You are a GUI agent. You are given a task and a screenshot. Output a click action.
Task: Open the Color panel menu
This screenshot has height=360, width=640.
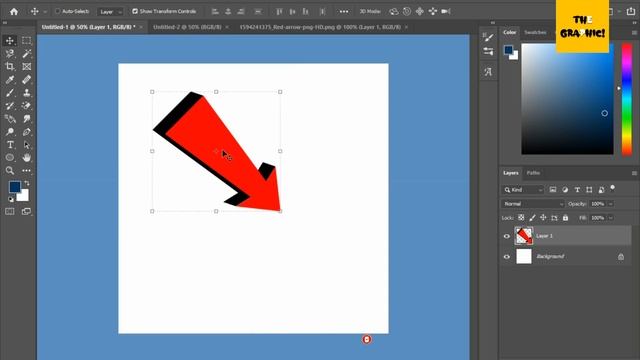point(634,32)
